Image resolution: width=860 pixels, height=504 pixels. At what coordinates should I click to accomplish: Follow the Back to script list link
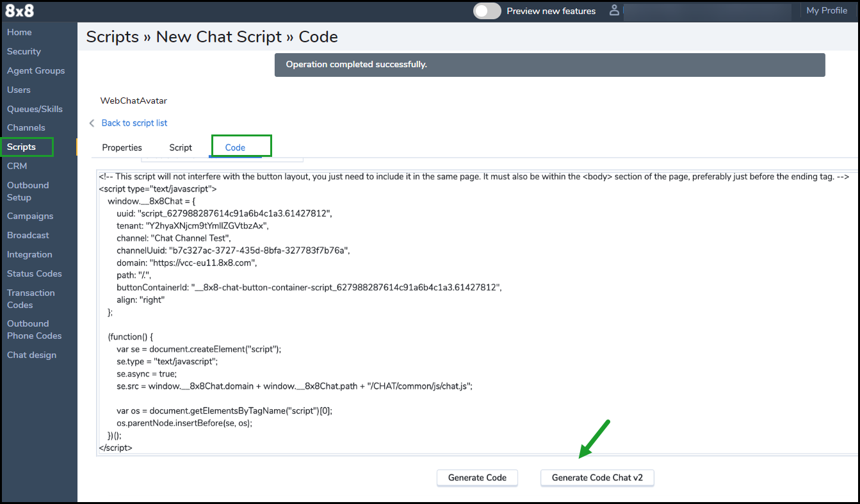[x=134, y=123]
